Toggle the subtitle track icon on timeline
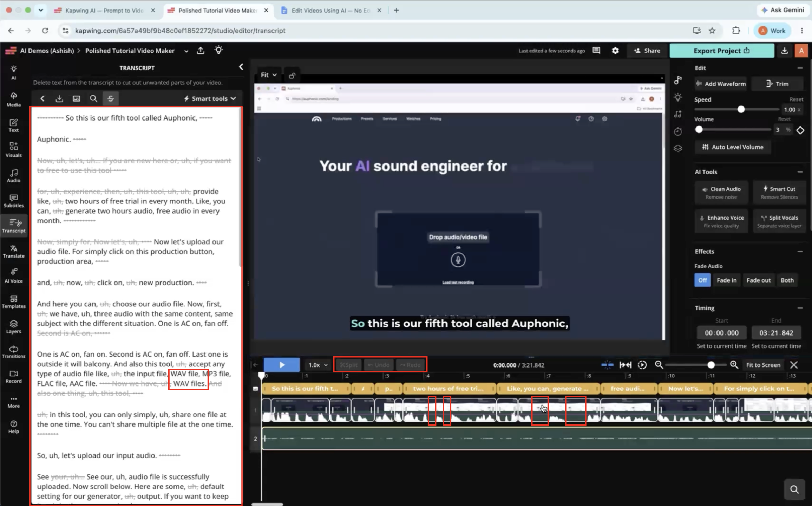Viewport: 812px width, 506px height. pos(255,389)
